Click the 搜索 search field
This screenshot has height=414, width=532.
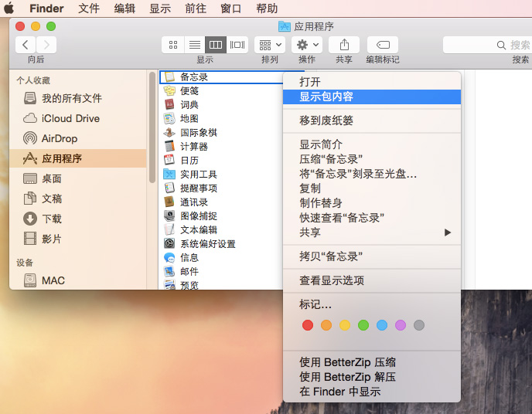click(487, 45)
